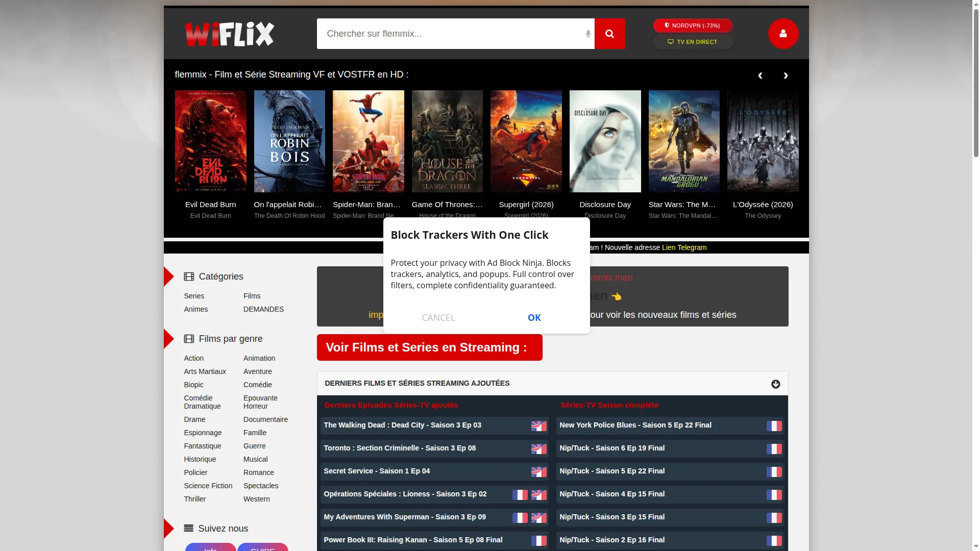The width and height of the screenshot is (980, 551).
Task: Browse the Science Fiction genre
Action: point(208,486)
